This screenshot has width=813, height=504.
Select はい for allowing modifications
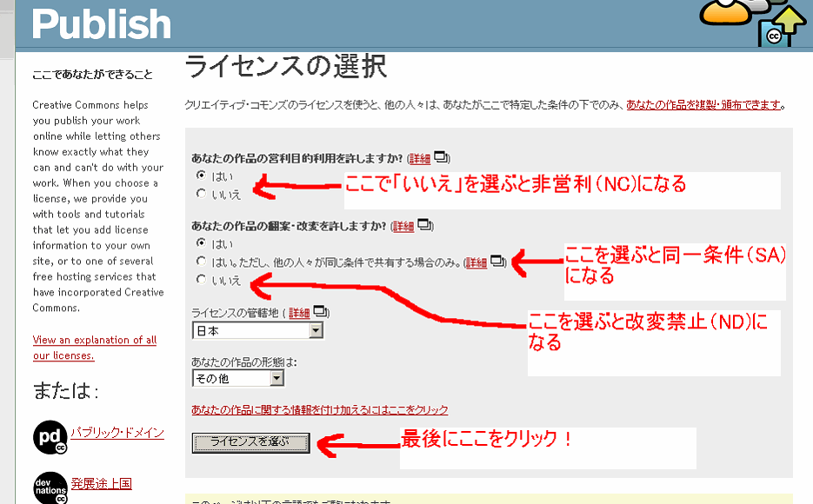click(201, 242)
